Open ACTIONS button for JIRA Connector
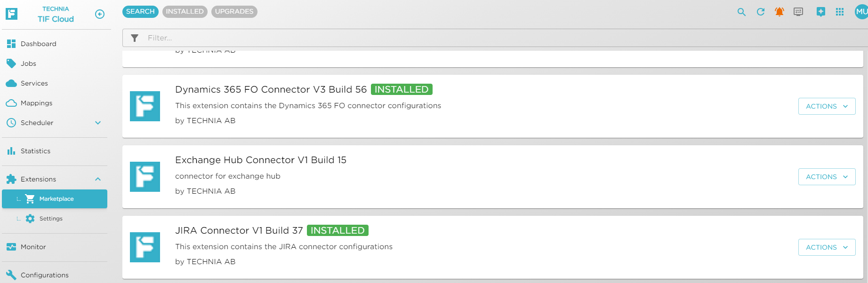Viewport: 868px width, 283px height. [x=827, y=247]
